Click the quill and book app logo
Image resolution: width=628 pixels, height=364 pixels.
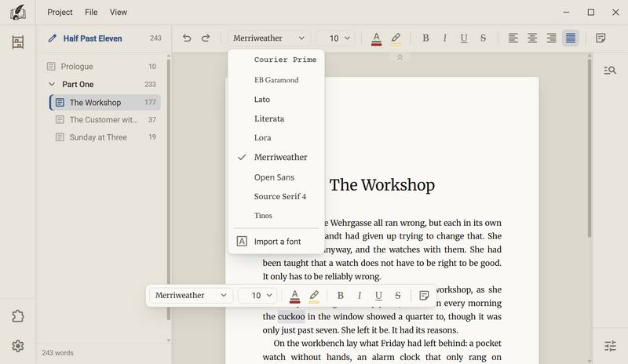[17, 13]
